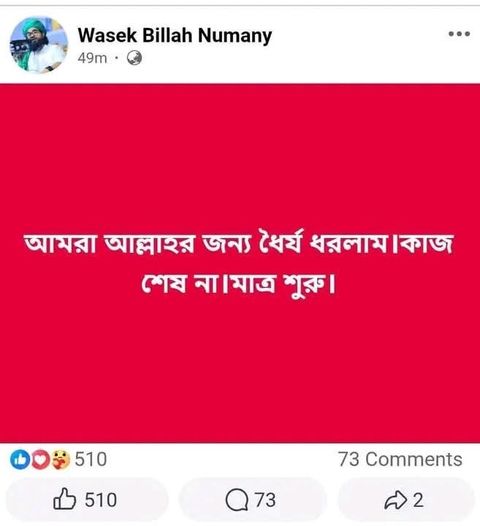Image resolution: width=480 pixels, height=526 pixels.
Task: Click the speech bubble comment icon
Action: 237,500
